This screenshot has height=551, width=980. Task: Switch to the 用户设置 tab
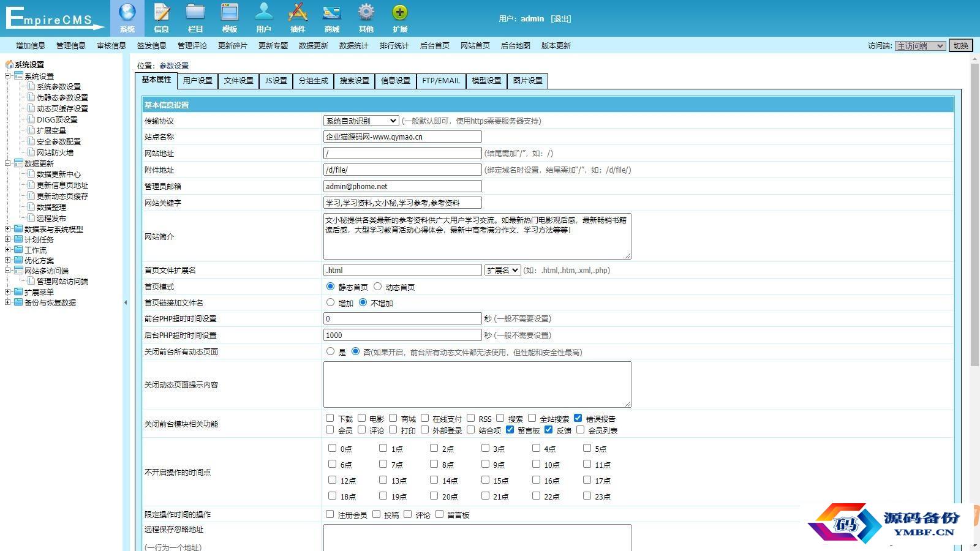(x=197, y=81)
